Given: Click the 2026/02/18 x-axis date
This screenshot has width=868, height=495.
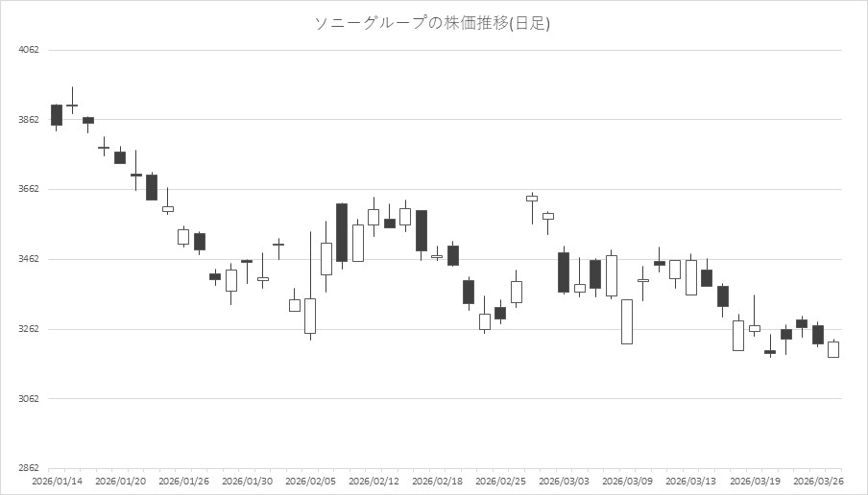Looking at the screenshot, I should coord(437,482).
